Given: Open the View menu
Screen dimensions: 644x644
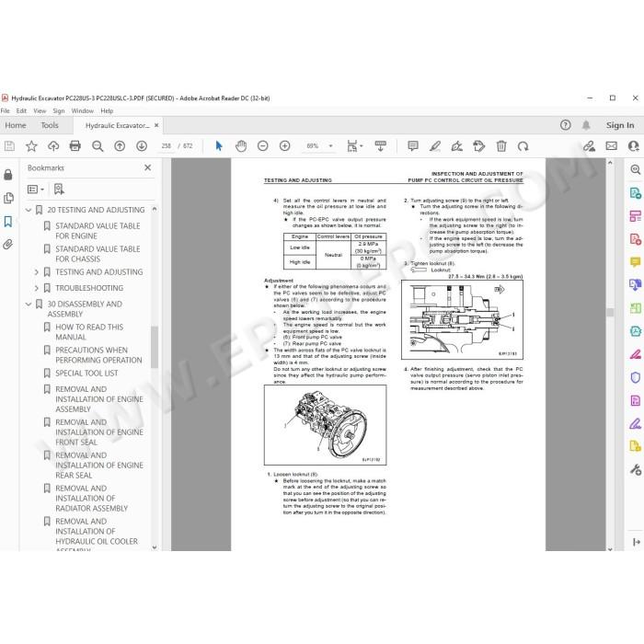Looking at the screenshot, I should click(40, 111).
